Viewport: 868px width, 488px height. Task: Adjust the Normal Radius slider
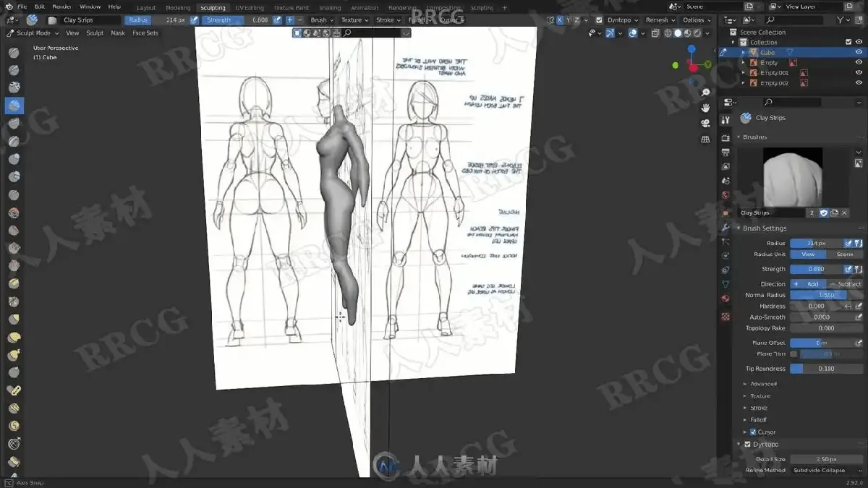pyautogui.click(x=827, y=295)
